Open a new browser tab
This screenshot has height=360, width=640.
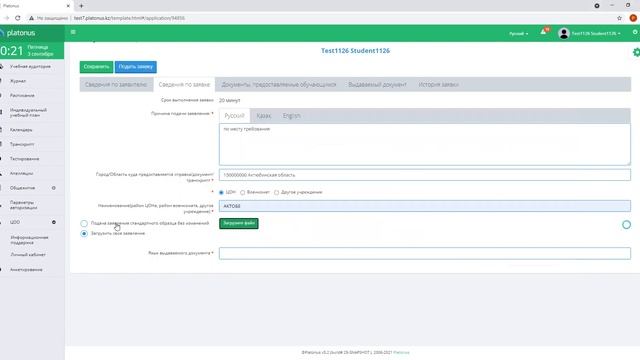point(81,6)
